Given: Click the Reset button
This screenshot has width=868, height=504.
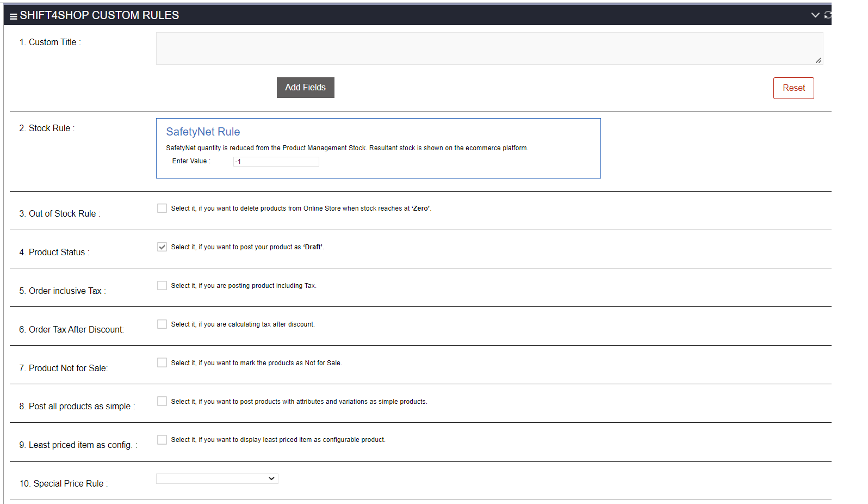Looking at the screenshot, I should [793, 88].
